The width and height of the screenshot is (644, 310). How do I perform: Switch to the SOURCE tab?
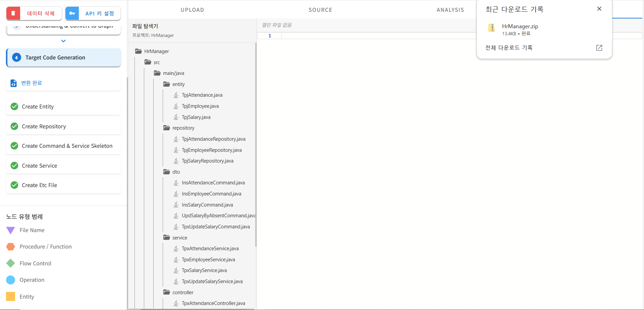click(x=320, y=10)
